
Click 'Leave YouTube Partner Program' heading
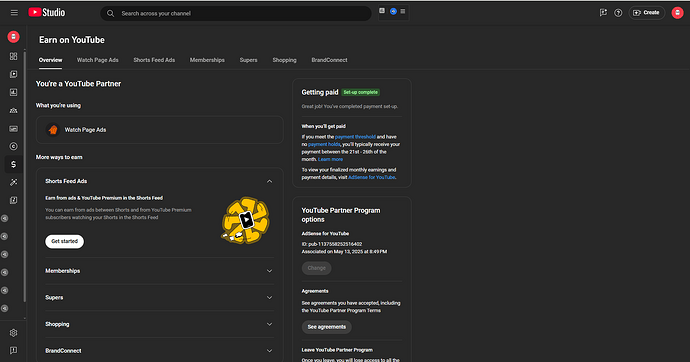pyautogui.click(x=337, y=350)
